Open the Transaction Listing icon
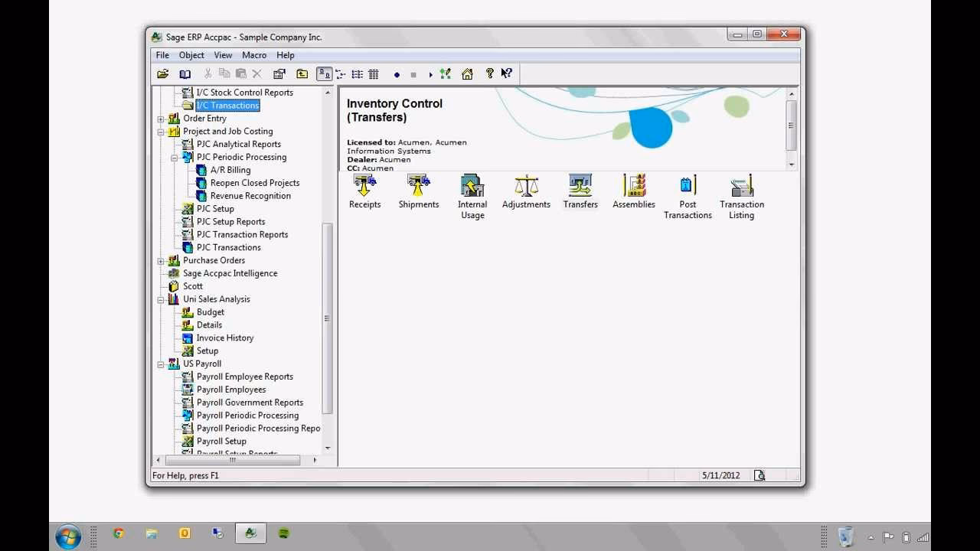The height and width of the screenshot is (551, 980). 740,189
